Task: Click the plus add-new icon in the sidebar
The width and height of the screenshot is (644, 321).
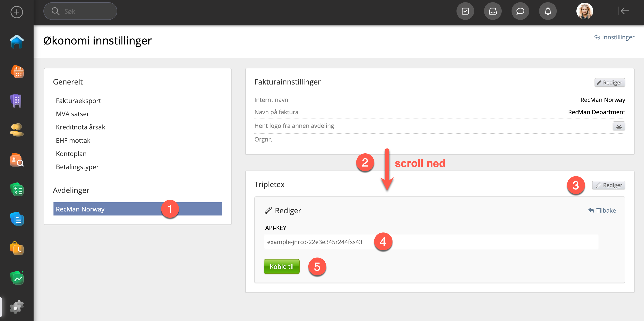Action: (17, 12)
